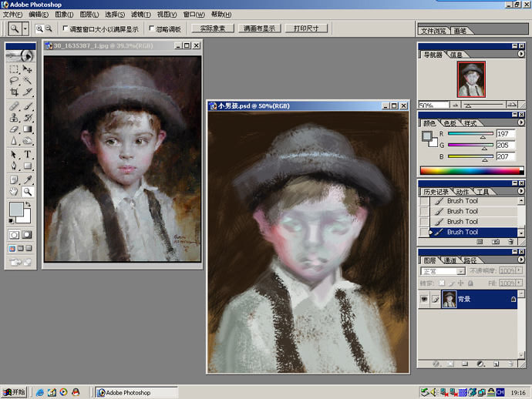Toggle ignore palettes checkbox

coord(152,28)
